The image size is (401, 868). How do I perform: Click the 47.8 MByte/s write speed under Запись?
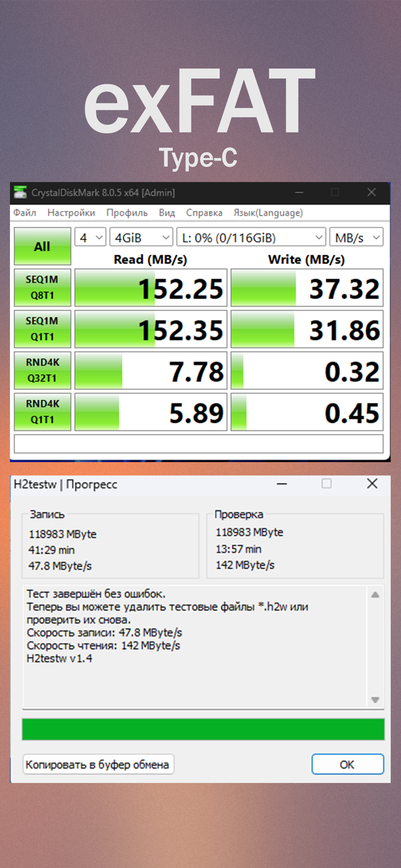coord(60,566)
